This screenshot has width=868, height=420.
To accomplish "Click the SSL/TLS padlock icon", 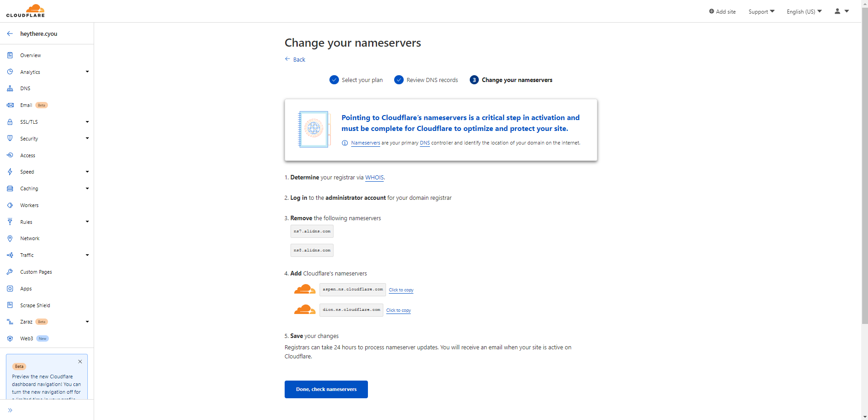I will coord(10,122).
